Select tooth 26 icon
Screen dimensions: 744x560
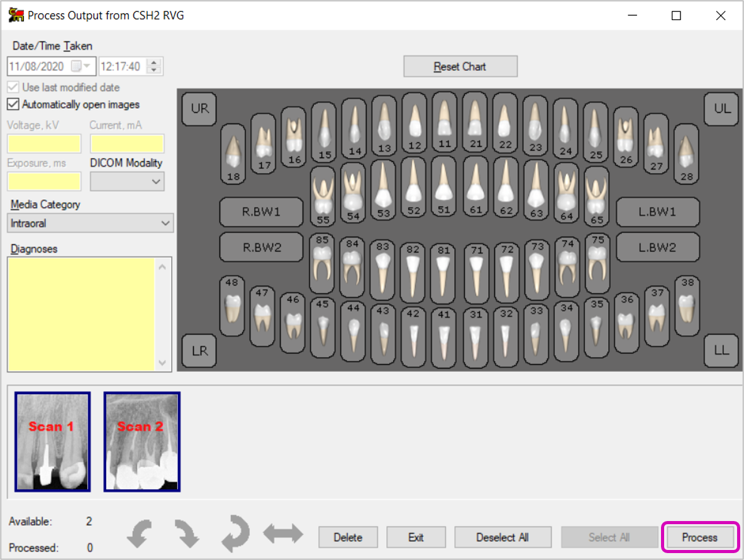(626, 137)
